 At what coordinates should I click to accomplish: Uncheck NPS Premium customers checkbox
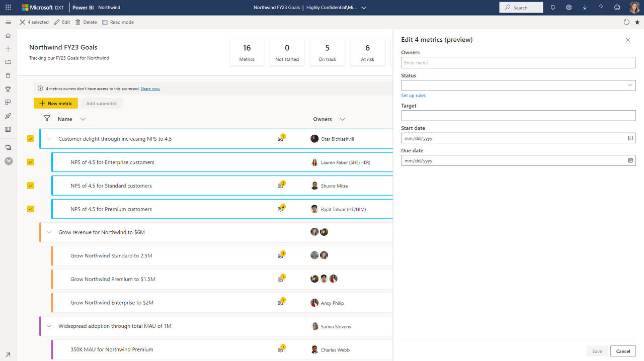click(x=31, y=209)
